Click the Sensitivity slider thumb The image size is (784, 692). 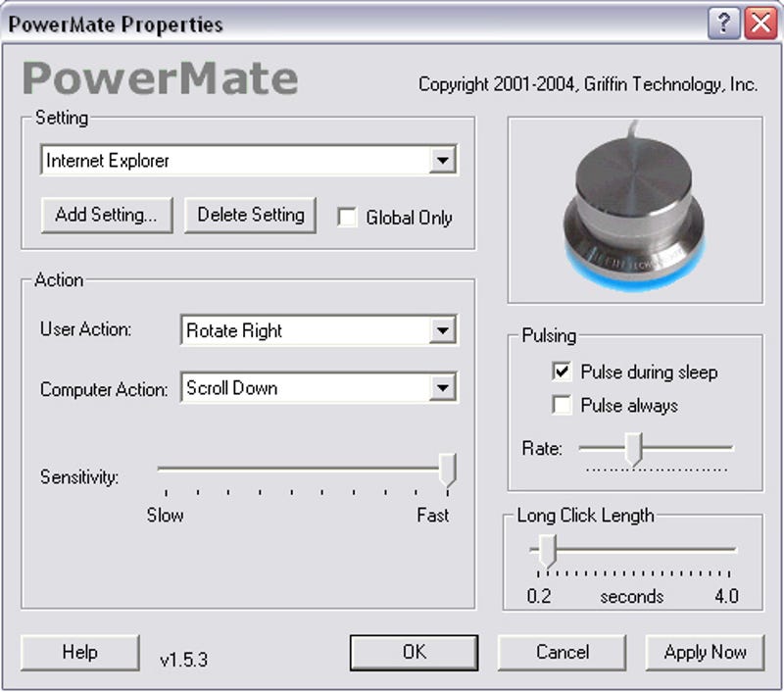(448, 470)
